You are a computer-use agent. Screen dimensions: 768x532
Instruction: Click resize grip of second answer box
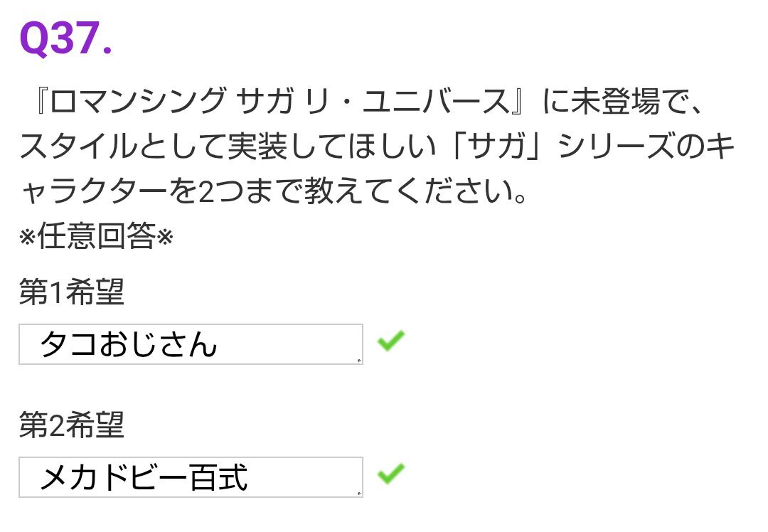point(359,494)
